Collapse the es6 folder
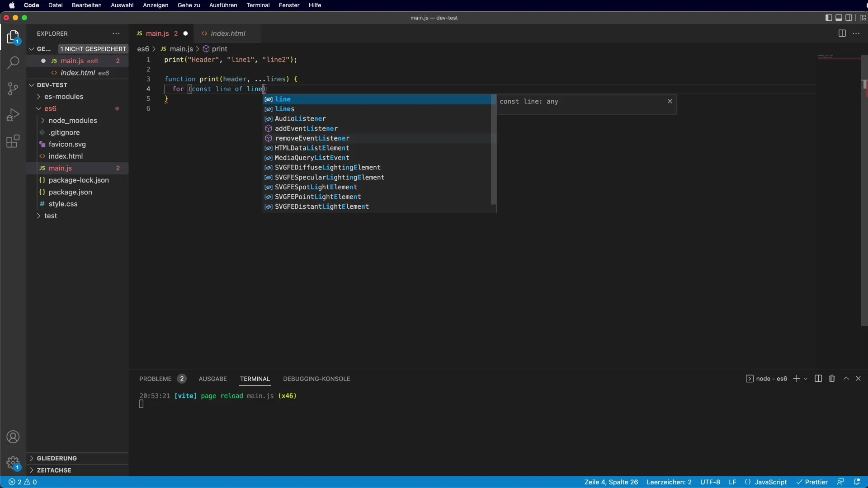 click(50, 108)
